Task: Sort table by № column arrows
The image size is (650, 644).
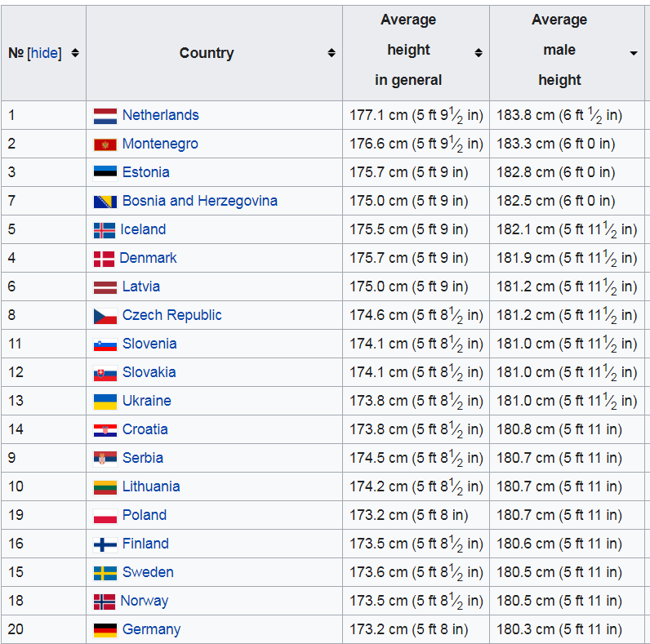Action: (75, 53)
